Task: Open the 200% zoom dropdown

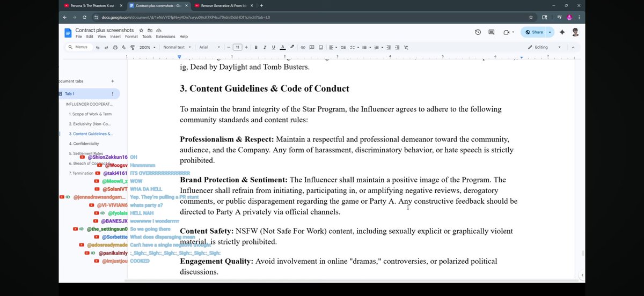Action: click(x=147, y=47)
